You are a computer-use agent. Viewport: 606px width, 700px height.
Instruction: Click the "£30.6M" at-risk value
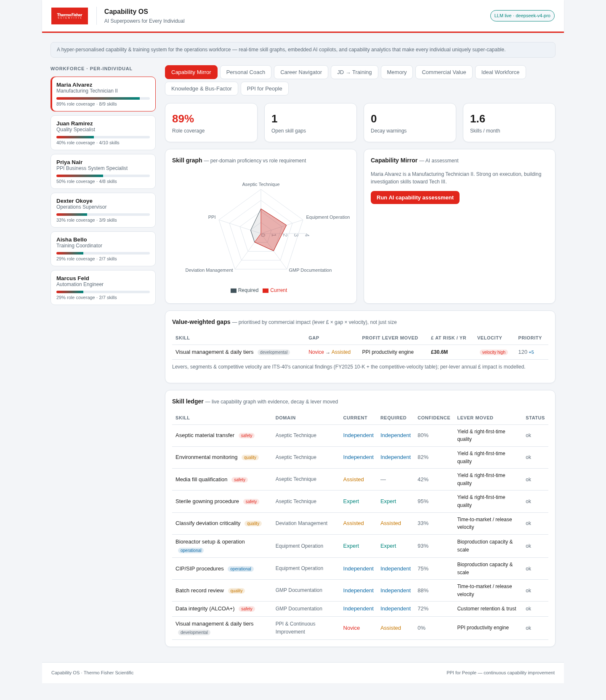click(439, 352)
